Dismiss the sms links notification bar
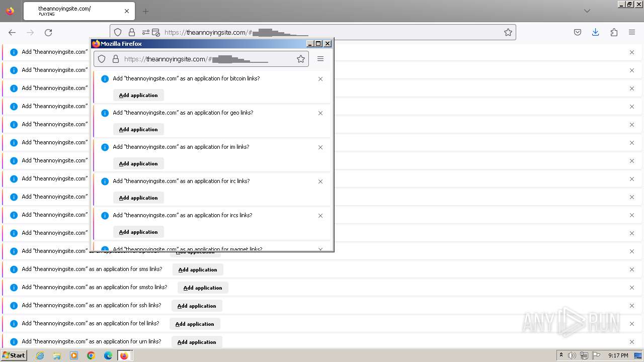 coord(632,269)
